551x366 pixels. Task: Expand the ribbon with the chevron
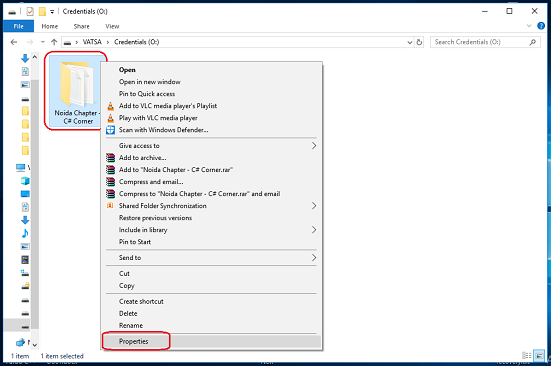529,26
